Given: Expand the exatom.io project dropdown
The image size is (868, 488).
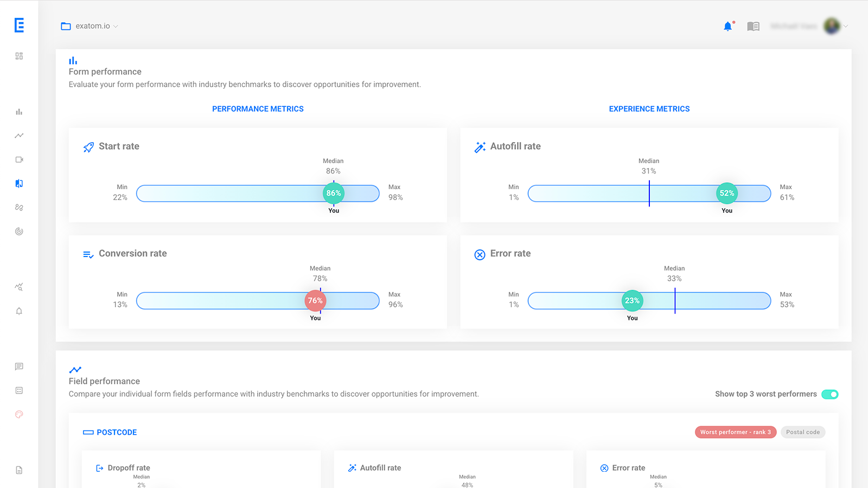Looking at the screenshot, I should [90, 26].
